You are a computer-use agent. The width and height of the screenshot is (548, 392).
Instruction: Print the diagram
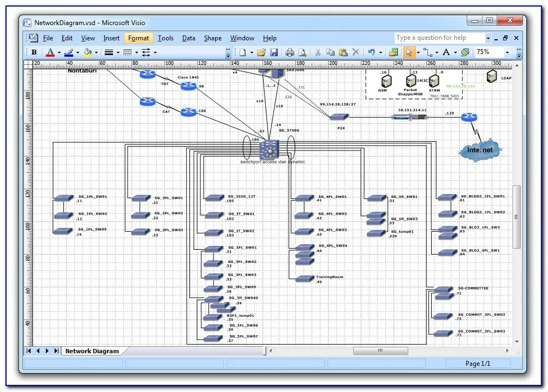[x=290, y=52]
